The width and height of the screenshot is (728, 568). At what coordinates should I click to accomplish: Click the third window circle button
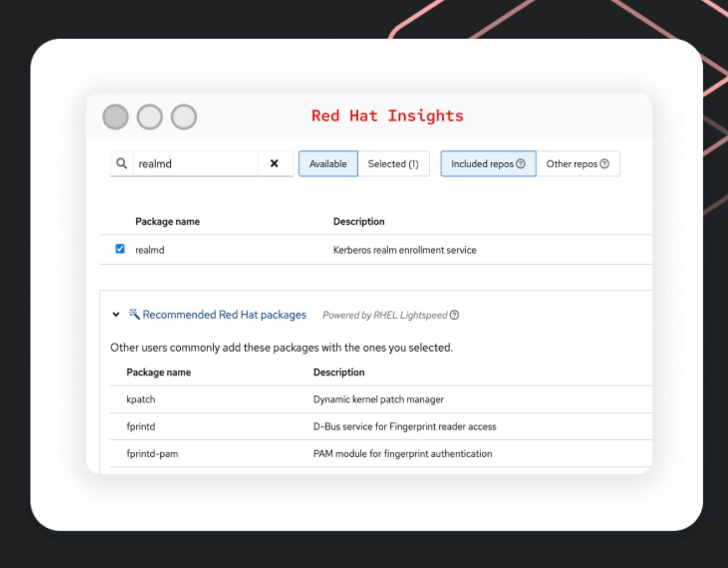pyautogui.click(x=184, y=117)
